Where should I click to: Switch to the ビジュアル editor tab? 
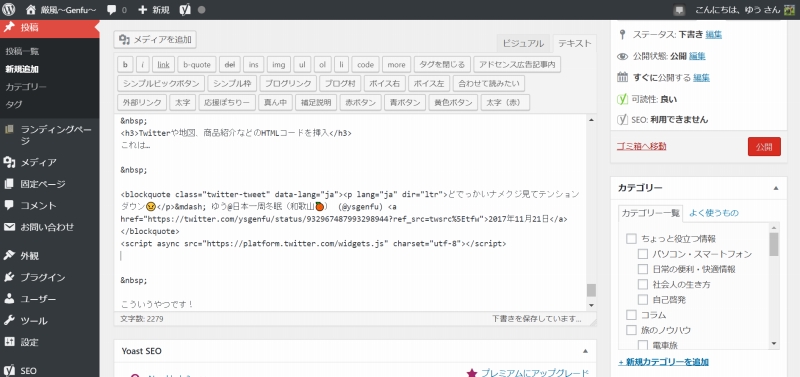point(523,43)
